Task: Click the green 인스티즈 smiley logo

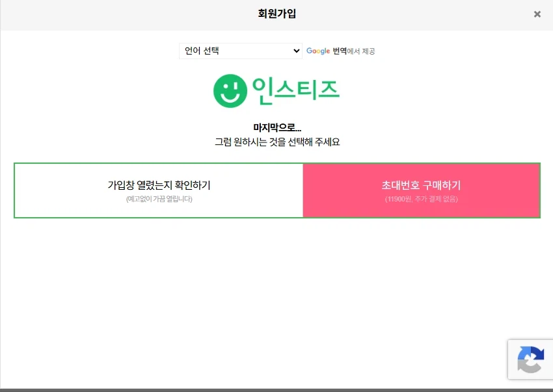Action: (230, 91)
